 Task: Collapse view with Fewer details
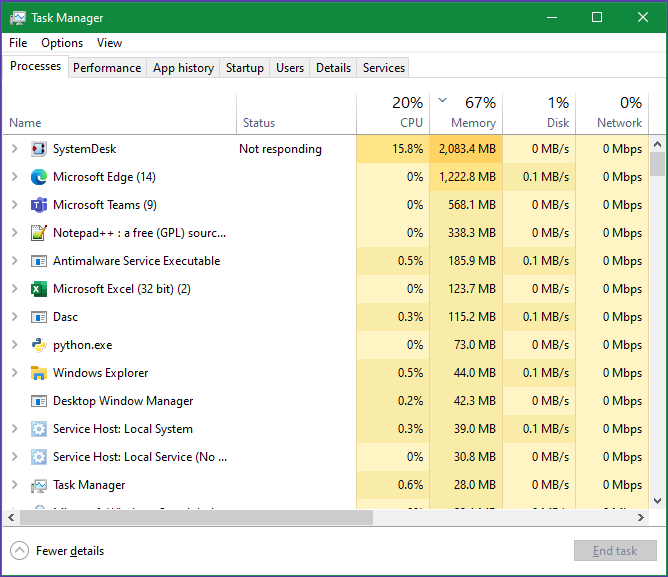[x=58, y=551]
